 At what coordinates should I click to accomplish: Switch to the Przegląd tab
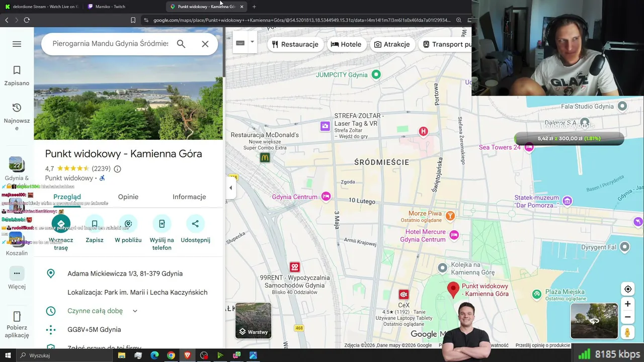point(67,197)
